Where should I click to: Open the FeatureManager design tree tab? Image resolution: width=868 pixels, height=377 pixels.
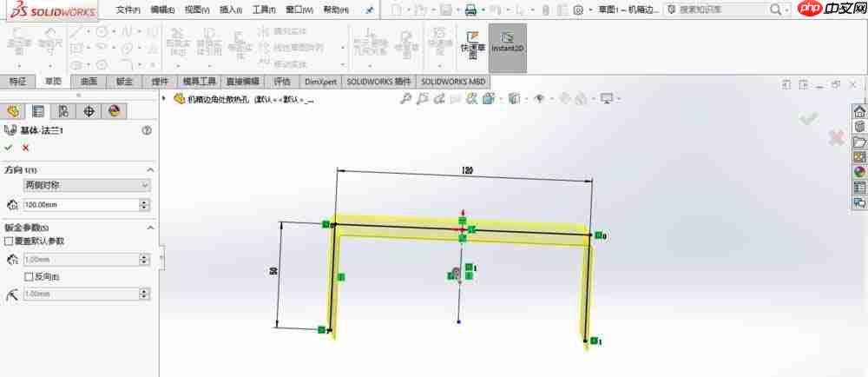click(13, 111)
